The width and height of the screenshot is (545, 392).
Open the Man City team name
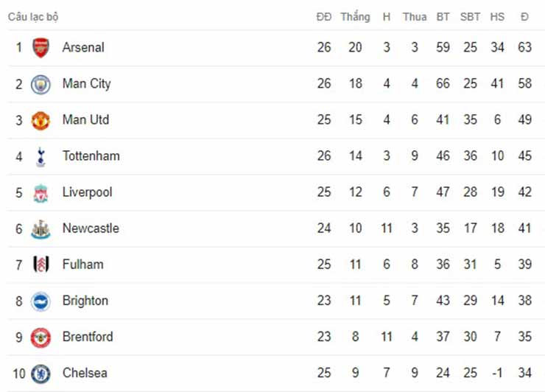[86, 83]
